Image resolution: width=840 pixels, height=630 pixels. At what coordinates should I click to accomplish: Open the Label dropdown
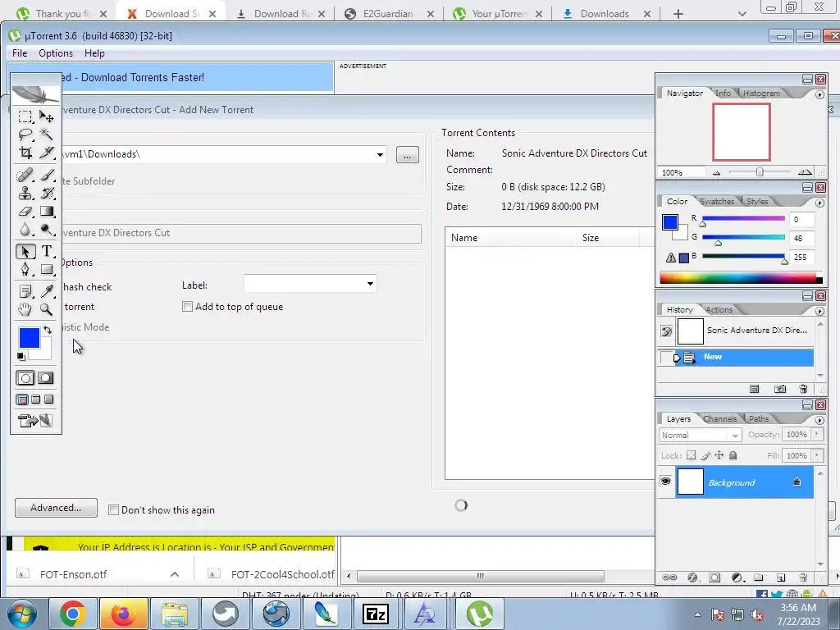tap(370, 283)
